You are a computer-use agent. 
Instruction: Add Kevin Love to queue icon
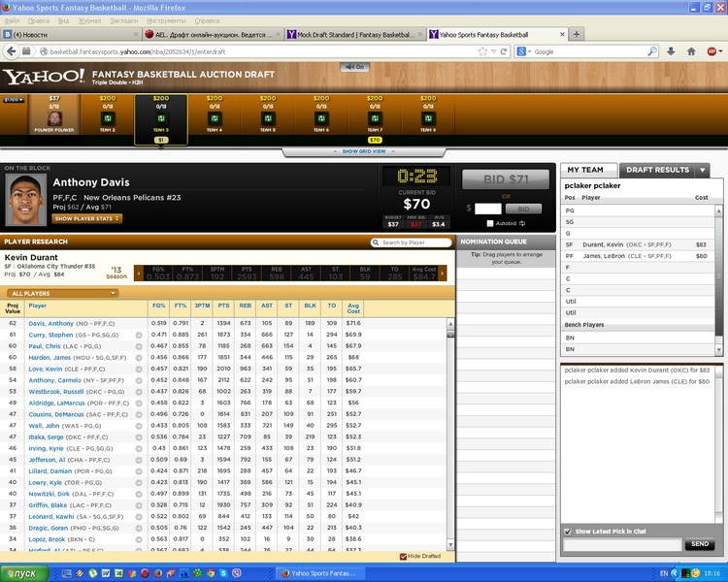pos(139,369)
